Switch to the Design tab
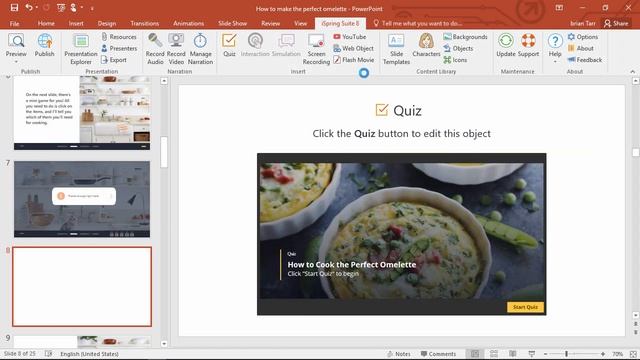Screen dimensions: 640x360 107,23
